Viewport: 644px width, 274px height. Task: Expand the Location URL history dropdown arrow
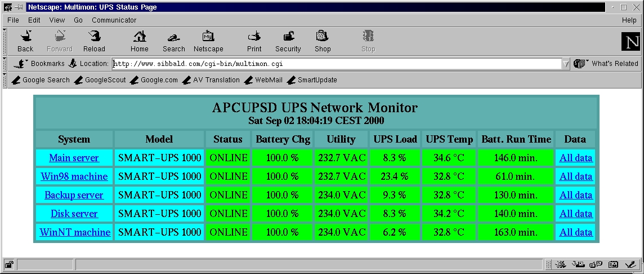(x=565, y=64)
